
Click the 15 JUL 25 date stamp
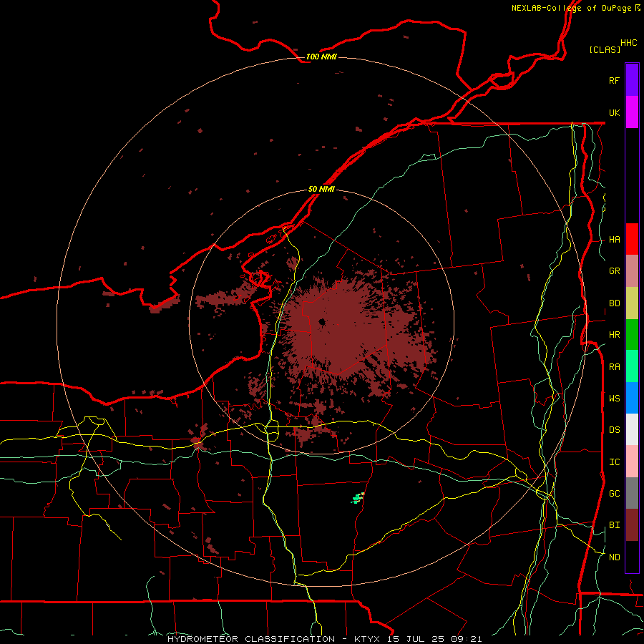coord(417,639)
